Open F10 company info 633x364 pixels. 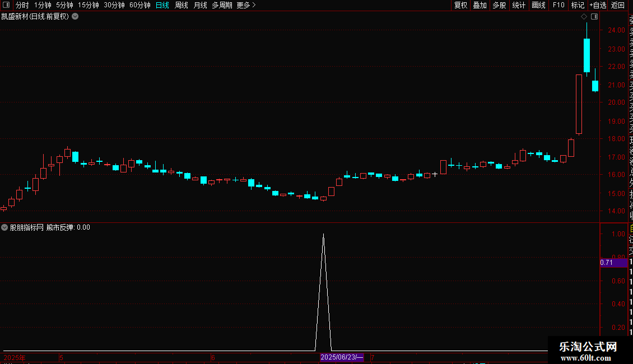[558, 5]
